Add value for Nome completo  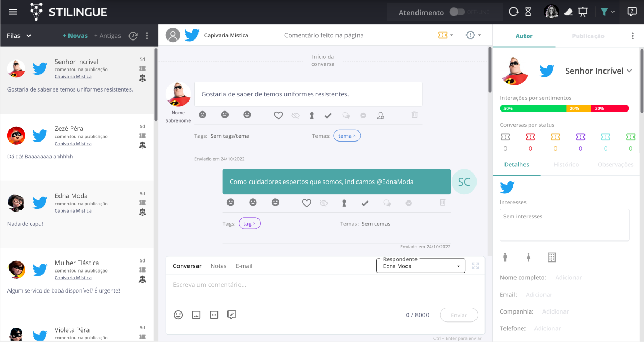[x=569, y=277]
